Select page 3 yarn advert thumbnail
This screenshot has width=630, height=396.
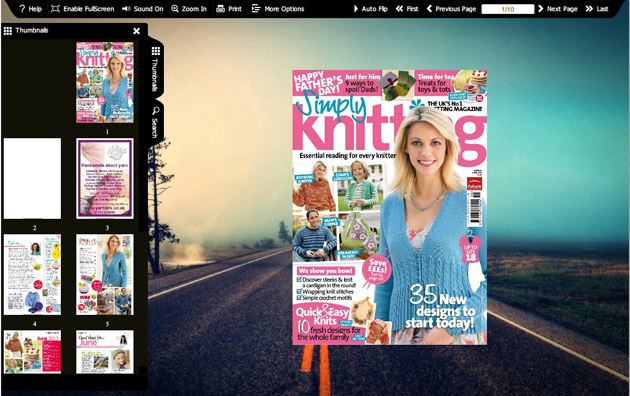coord(105,179)
